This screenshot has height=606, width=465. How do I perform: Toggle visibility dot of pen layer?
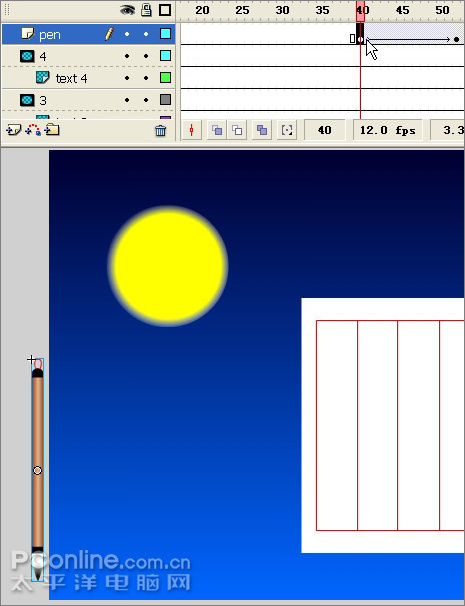click(127, 34)
